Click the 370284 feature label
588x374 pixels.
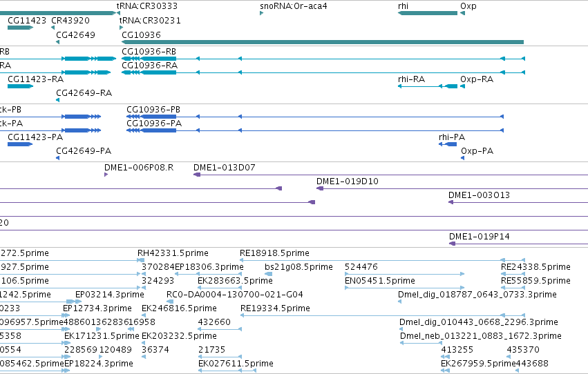(158, 267)
